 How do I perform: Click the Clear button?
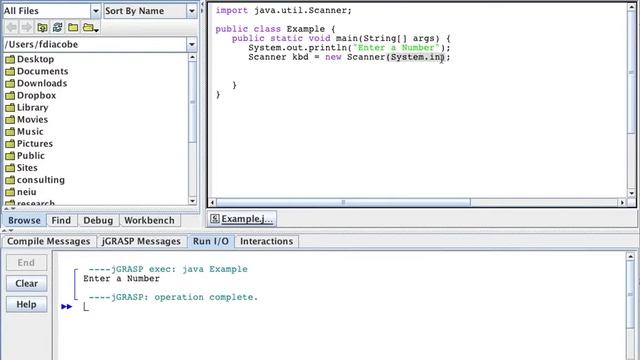tap(27, 283)
